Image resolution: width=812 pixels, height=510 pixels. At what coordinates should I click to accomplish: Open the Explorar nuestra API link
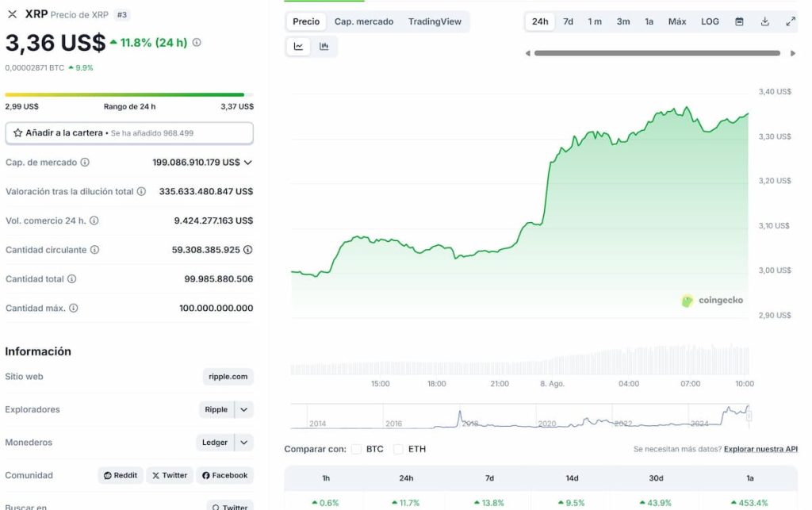pos(762,448)
